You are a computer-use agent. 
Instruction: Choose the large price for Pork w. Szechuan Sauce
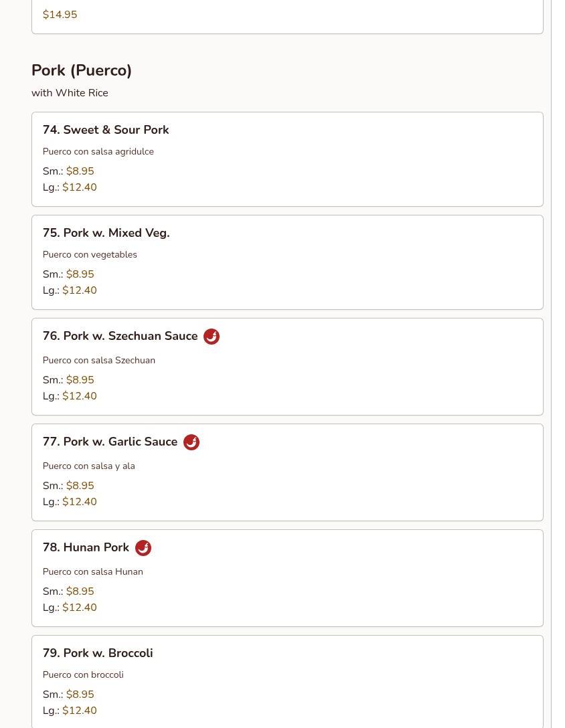tap(79, 396)
